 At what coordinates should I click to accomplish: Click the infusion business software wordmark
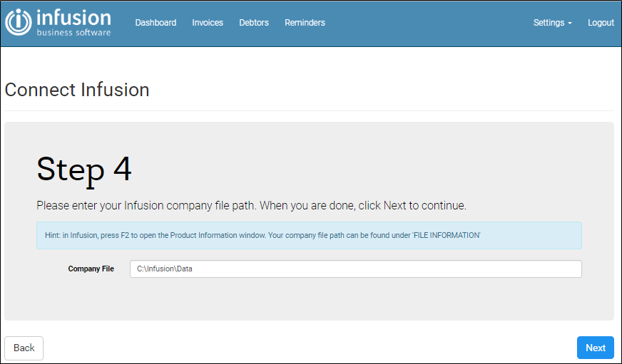73,23
